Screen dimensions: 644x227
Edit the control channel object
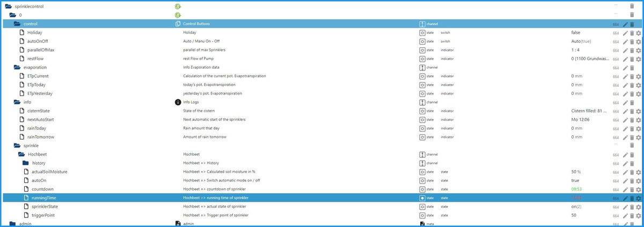[x=625, y=24]
